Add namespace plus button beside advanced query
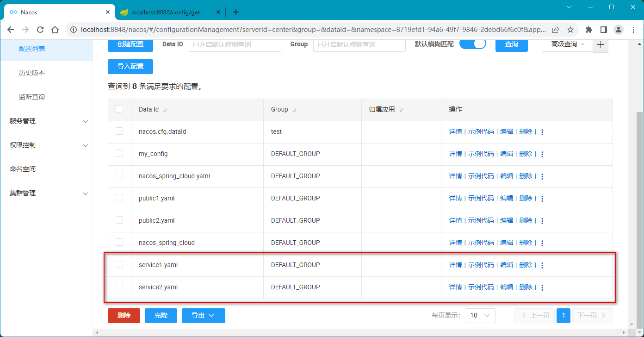 [601, 44]
